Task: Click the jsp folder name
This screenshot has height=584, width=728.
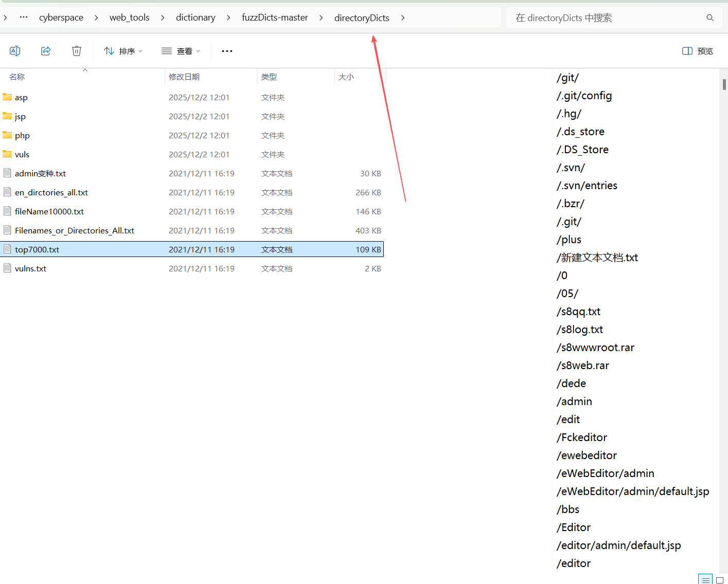Action: pos(20,117)
